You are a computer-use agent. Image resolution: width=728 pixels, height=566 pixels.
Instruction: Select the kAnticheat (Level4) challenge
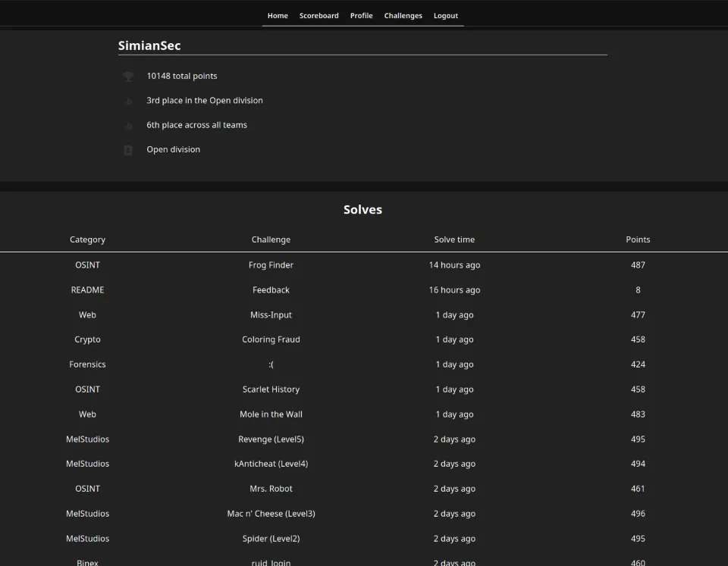[x=271, y=464]
